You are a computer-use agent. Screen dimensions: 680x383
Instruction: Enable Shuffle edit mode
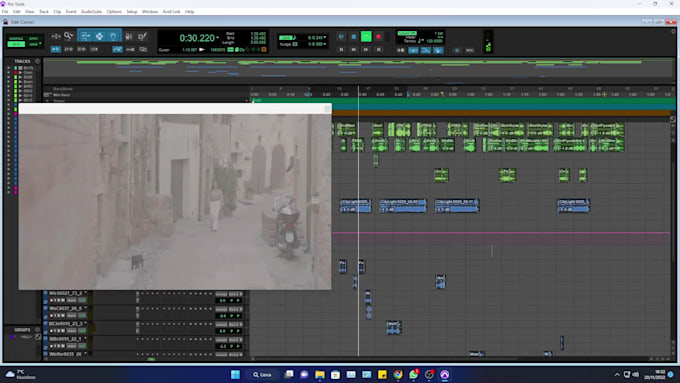16,39
